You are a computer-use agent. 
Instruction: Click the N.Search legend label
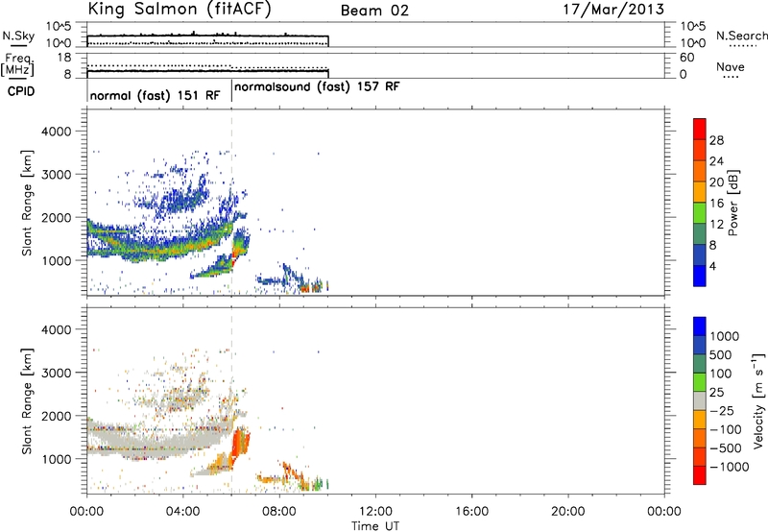(741, 36)
